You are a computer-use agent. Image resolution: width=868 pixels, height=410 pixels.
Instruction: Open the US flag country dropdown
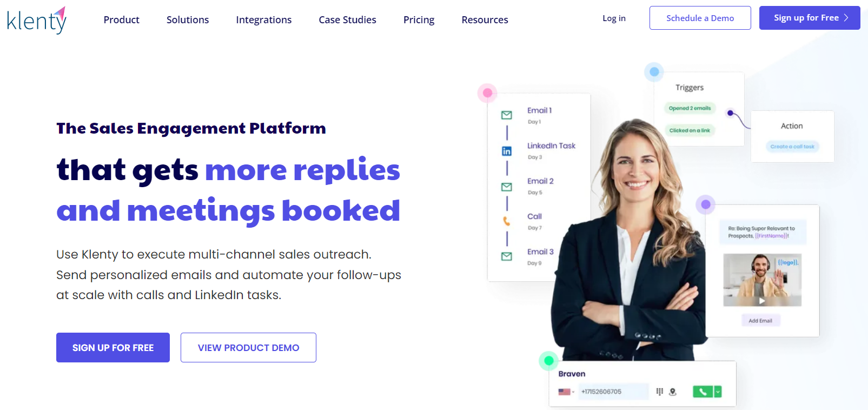(x=566, y=392)
